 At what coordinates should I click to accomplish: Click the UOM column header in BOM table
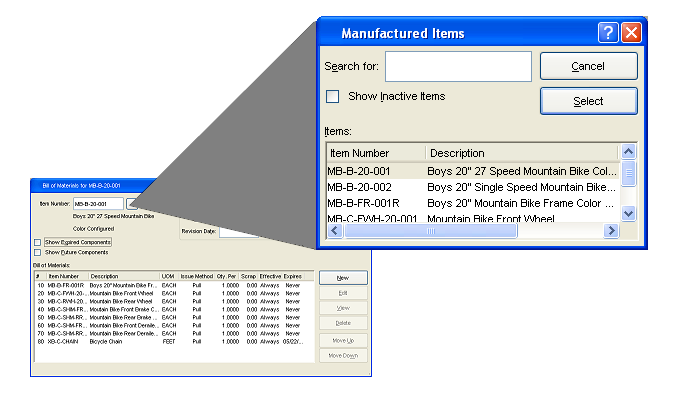[169, 276]
